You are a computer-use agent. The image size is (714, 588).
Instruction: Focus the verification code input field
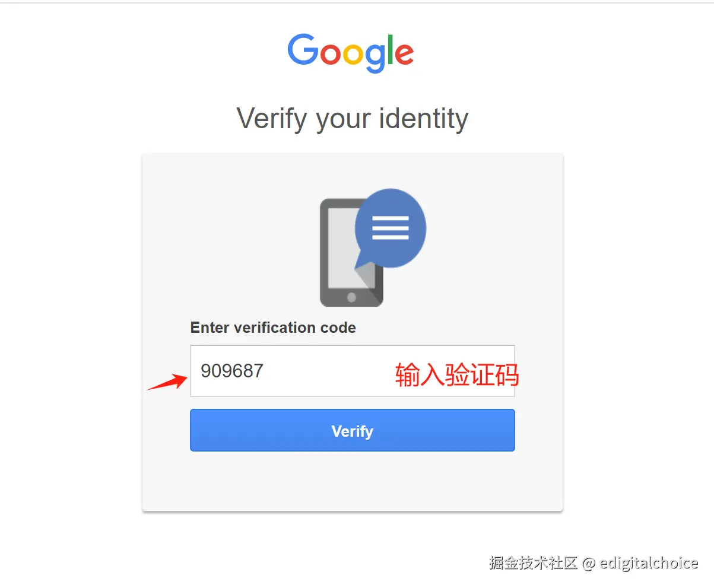tap(353, 371)
